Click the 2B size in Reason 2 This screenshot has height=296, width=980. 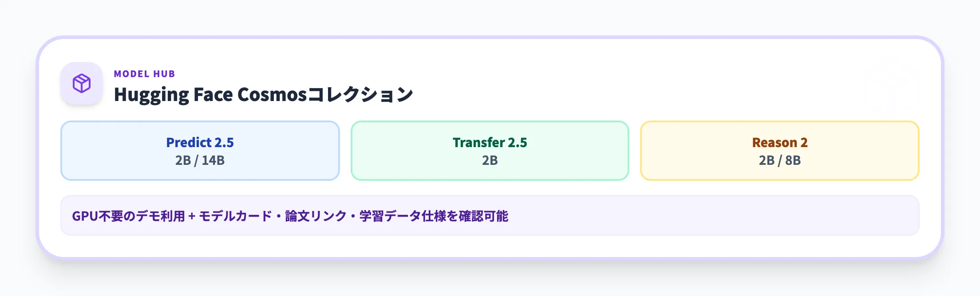coord(767,160)
